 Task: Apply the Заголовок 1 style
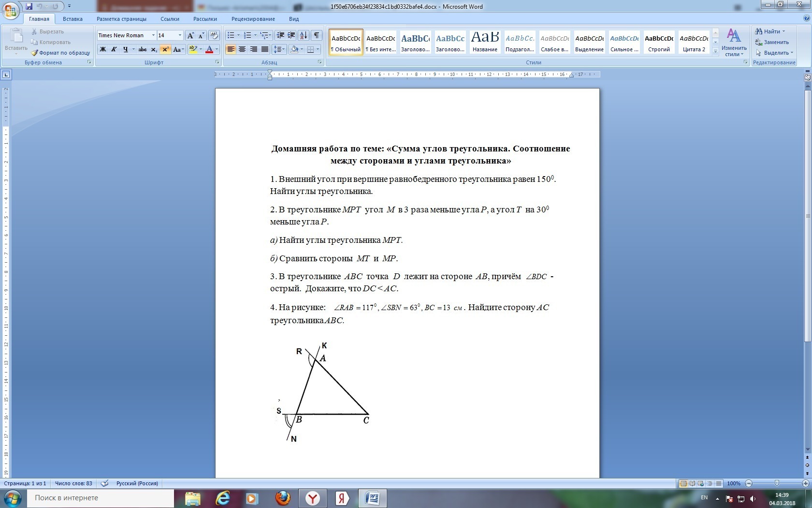415,43
